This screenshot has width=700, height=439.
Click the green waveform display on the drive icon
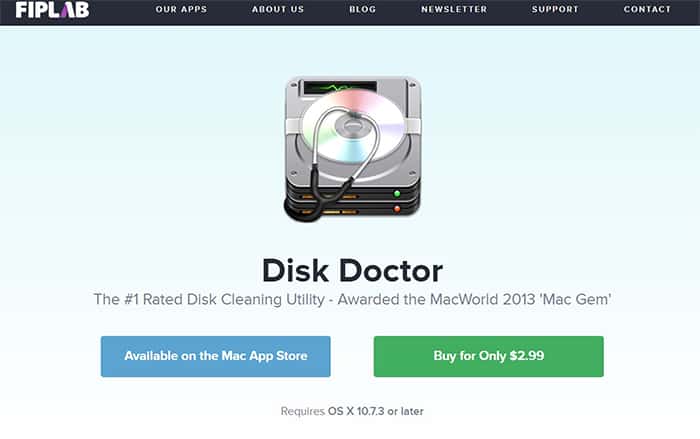point(340,87)
